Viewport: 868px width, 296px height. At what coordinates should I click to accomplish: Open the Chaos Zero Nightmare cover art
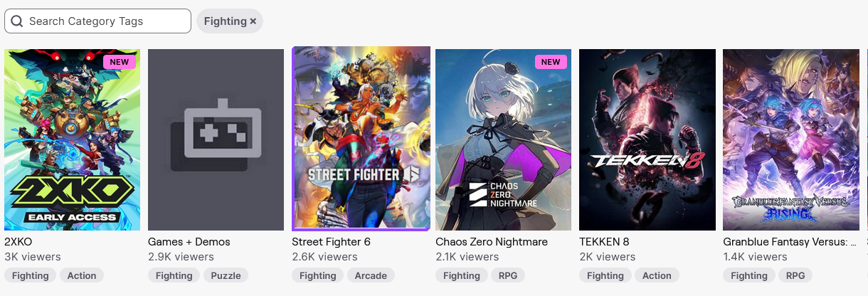pos(504,139)
